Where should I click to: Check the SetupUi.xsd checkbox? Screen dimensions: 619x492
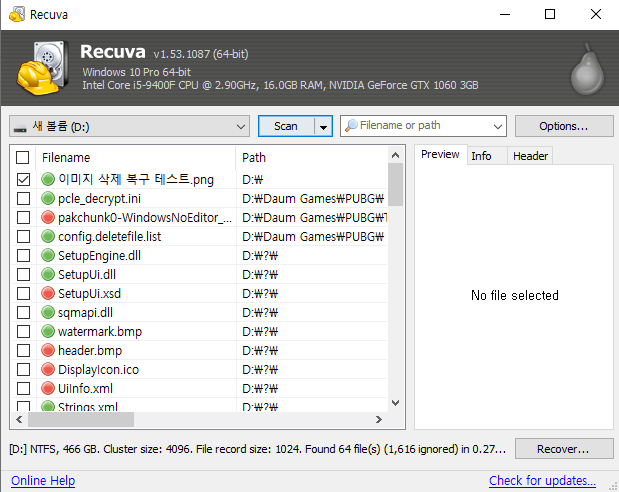(23, 293)
